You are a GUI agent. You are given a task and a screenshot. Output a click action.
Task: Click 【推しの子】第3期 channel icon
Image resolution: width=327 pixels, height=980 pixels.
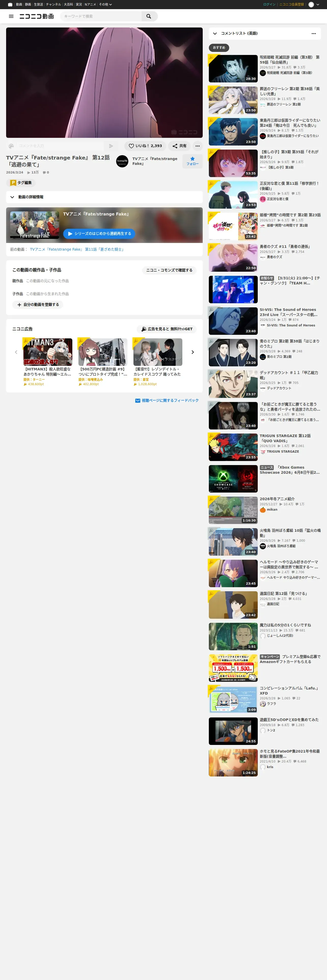tap(263, 167)
